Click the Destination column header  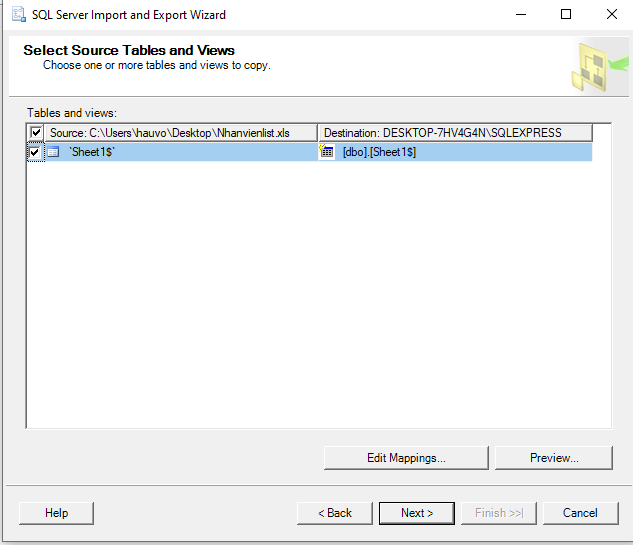tap(455, 133)
